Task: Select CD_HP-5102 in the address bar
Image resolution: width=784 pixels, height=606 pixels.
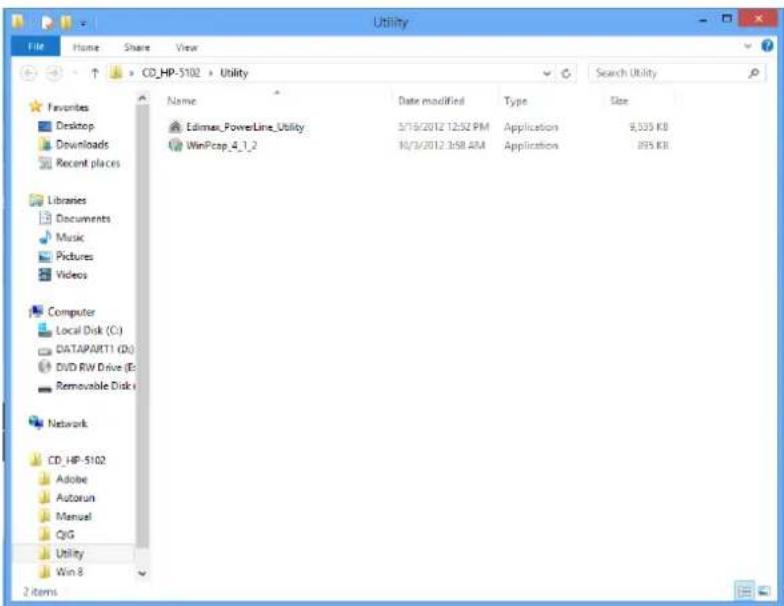Action: coord(171,73)
